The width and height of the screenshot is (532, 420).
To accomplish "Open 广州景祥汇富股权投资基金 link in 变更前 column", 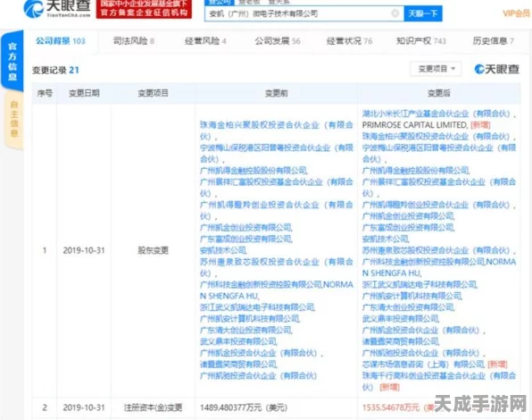I will pyautogui.click(x=276, y=188).
